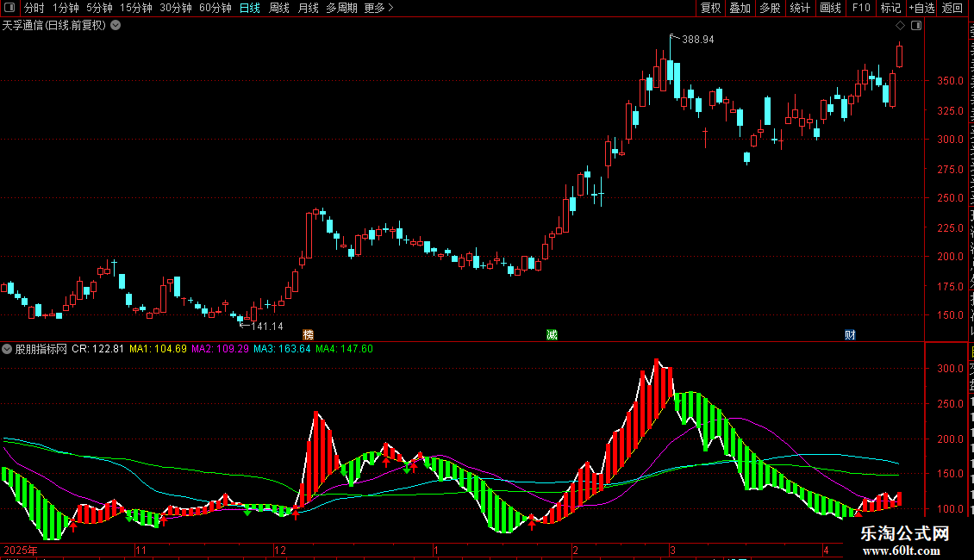Select the 60分钟 period
The image size is (974, 560).
coord(215,8)
